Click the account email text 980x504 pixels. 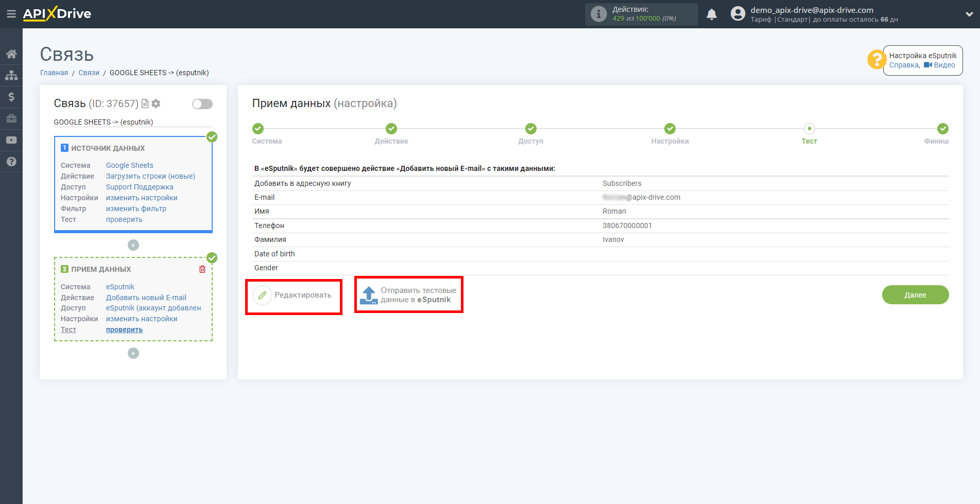[812, 10]
